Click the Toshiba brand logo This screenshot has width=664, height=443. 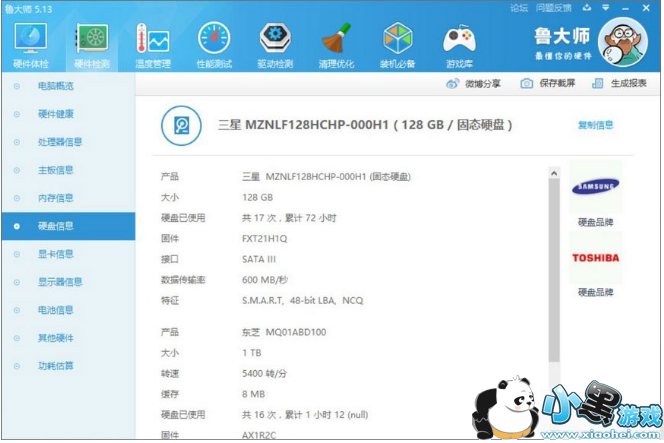(595, 258)
